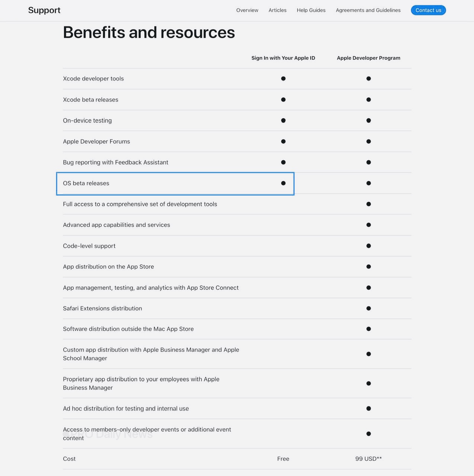Screen dimensions: 474x476
Task: Click the dot for Safari Extensions distribution
Action: point(368,308)
